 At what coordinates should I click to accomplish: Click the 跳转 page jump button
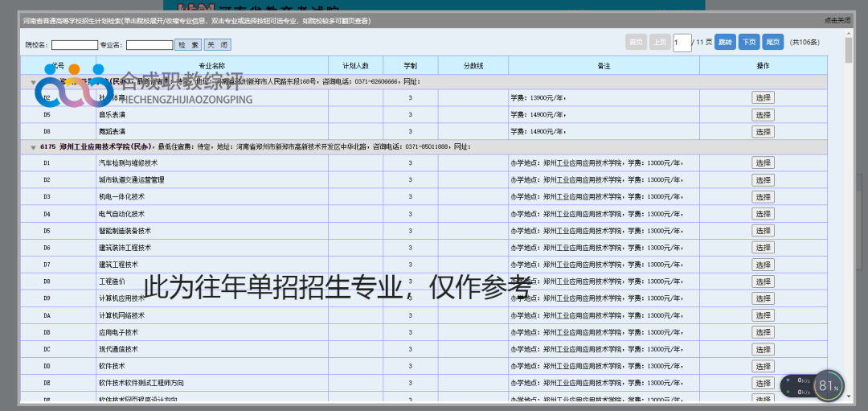(x=725, y=43)
